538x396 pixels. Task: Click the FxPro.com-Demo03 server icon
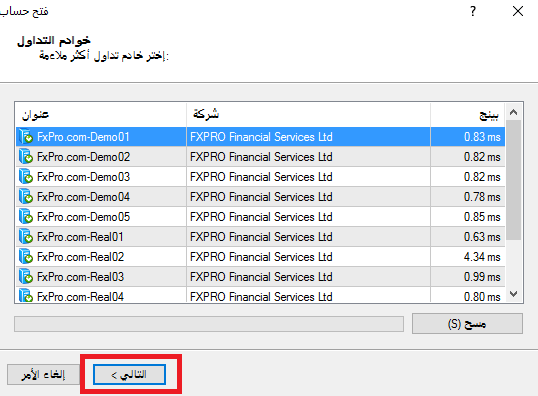(26, 177)
